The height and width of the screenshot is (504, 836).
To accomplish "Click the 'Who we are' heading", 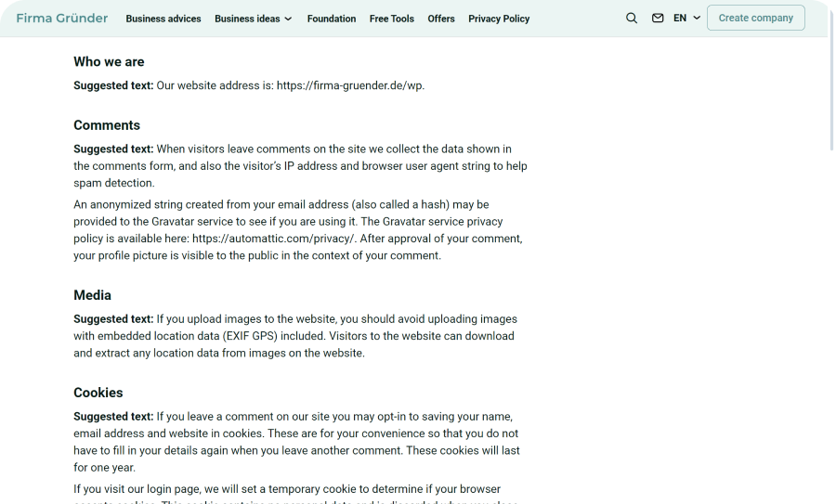I will (109, 62).
